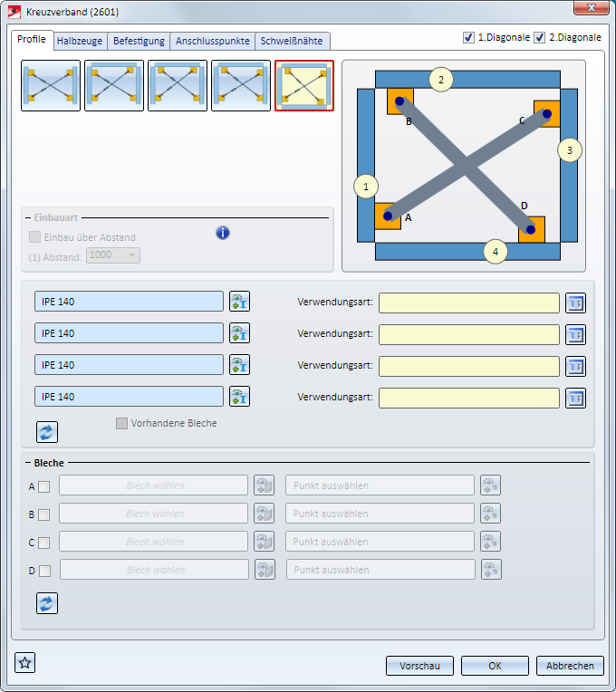Click Punkt auswählen field in row A
Screen dimensions: 616x692
pyautogui.click(x=380, y=485)
